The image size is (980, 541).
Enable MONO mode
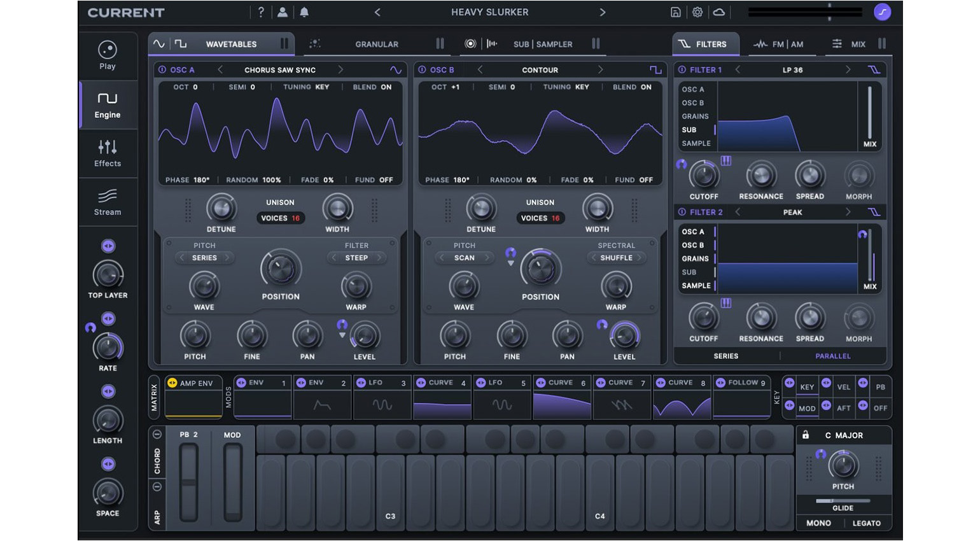pos(818,523)
